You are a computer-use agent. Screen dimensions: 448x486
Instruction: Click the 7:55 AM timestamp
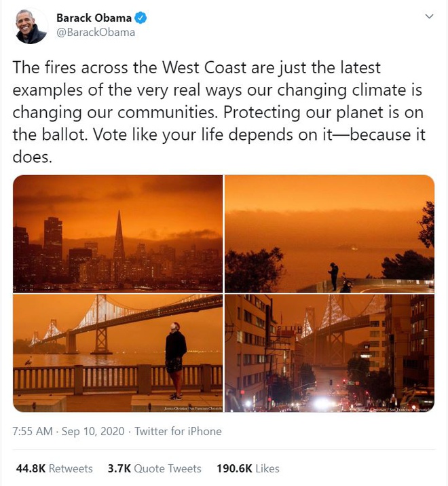coord(33,431)
